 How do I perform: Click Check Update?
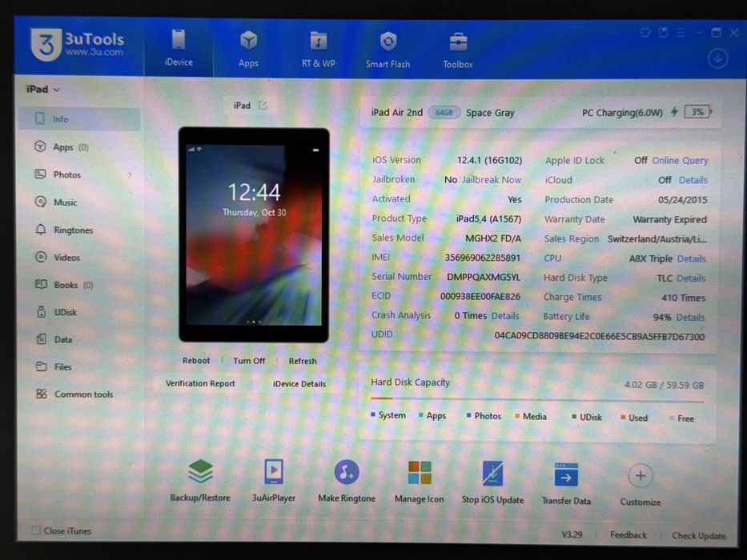tap(698, 535)
